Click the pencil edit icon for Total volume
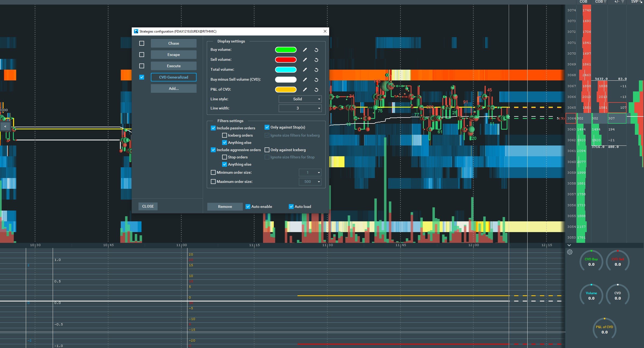Screen dimensions: 644x348 [305, 70]
